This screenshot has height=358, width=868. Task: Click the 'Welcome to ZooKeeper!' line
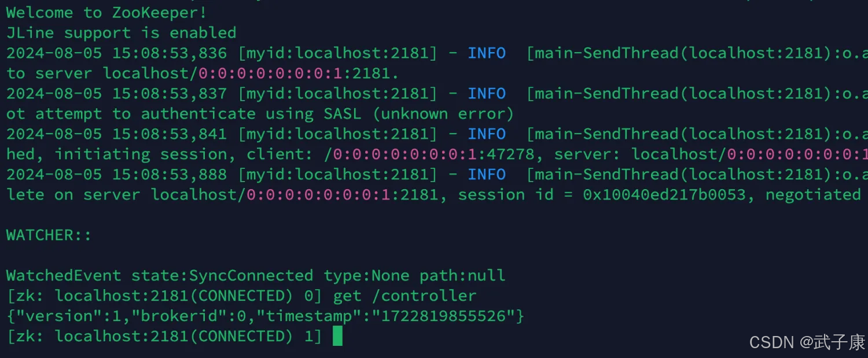pos(106,12)
